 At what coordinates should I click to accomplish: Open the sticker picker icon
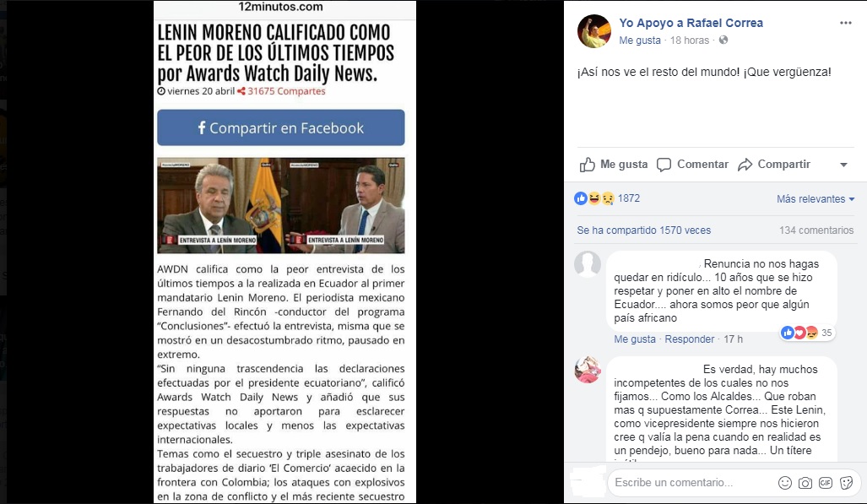tap(846, 482)
